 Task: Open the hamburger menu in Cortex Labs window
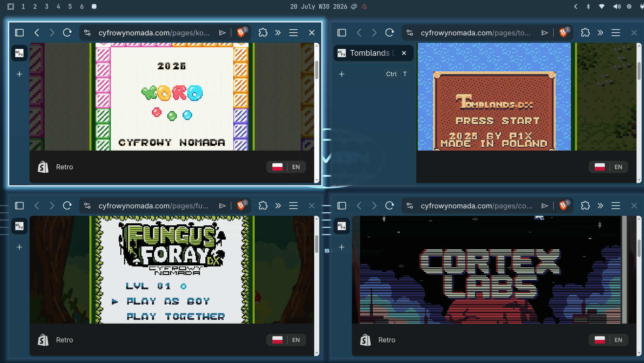point(616,206)
